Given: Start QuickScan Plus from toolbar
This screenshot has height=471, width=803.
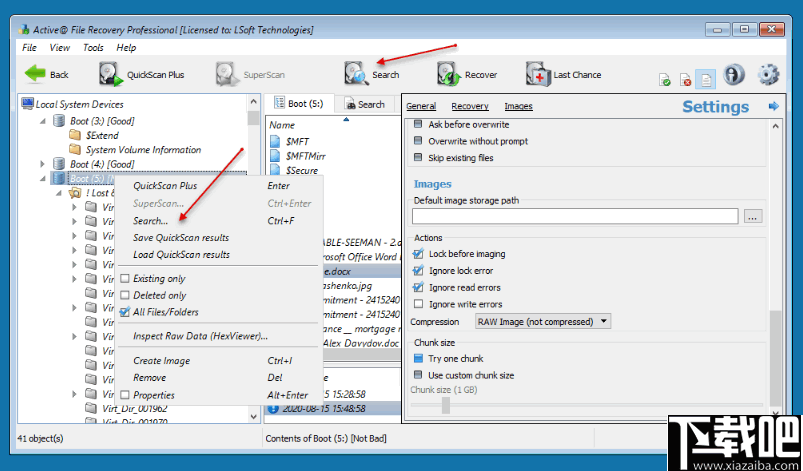Looking at the screenshot, I should 141,75.
